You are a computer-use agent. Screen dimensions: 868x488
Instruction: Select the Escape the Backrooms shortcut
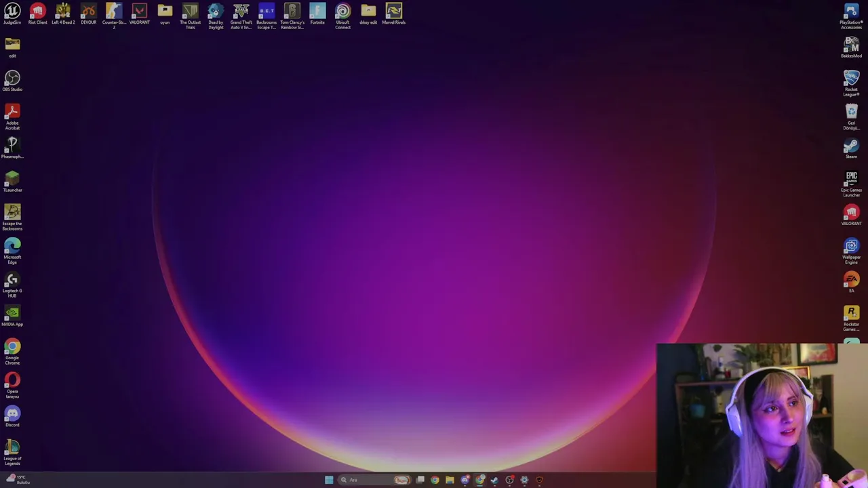click(x=12, y=218)
